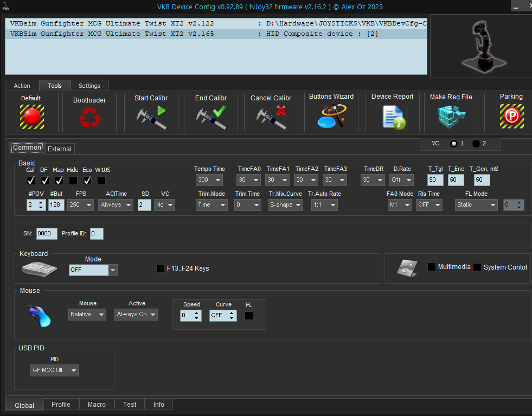This screenshot has width=532, height=416.
Task: Start calibration with Start Calibr icon
Action: pos(151,117)
